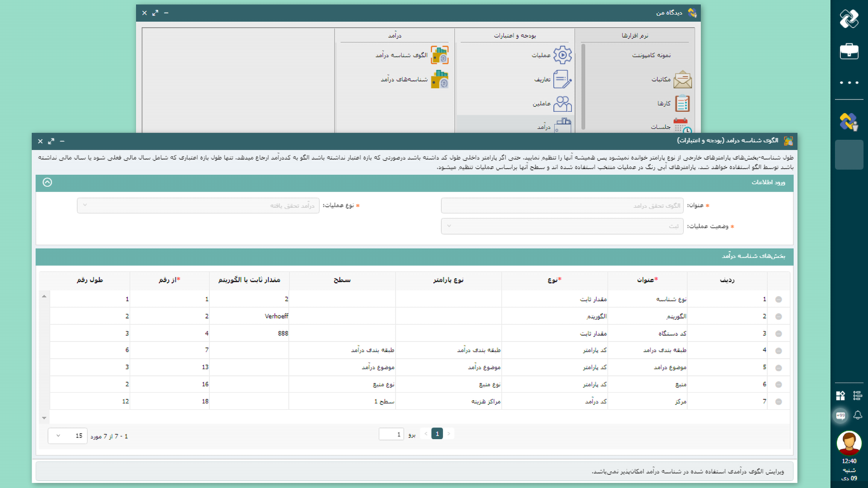Collapse the ورود اطلاعات section
The image size is (868, 488).
[x=47, y=182]
